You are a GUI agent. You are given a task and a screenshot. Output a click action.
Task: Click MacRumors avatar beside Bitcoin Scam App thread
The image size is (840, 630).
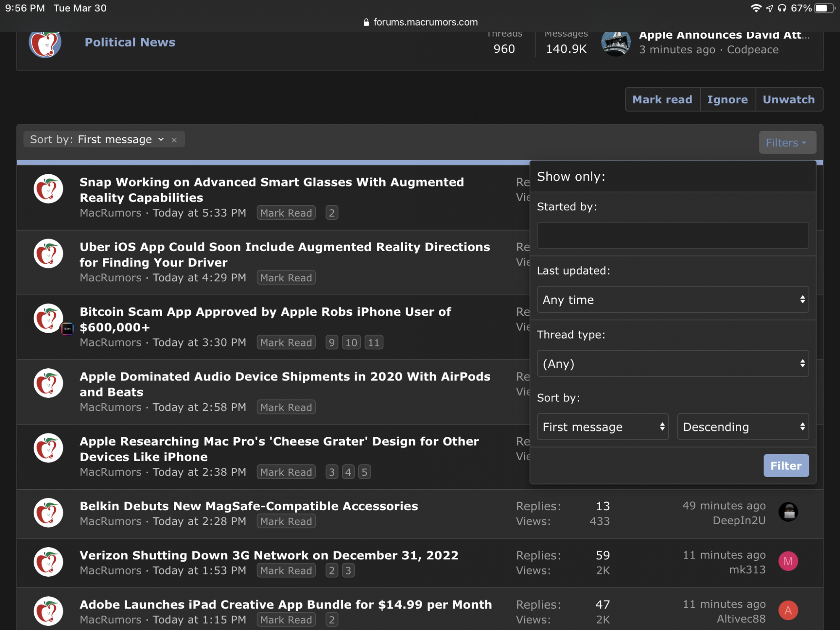point(48,318)
